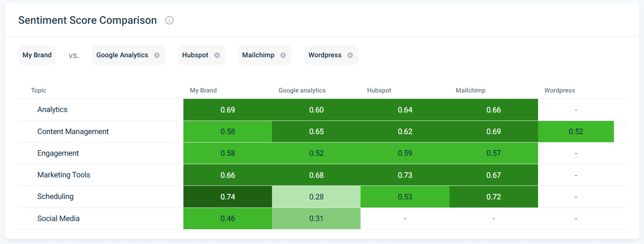Viewport: 644px width, 244px height.
Task: Click the Sentiment Score Comparison title
Action: pos(88,20)
